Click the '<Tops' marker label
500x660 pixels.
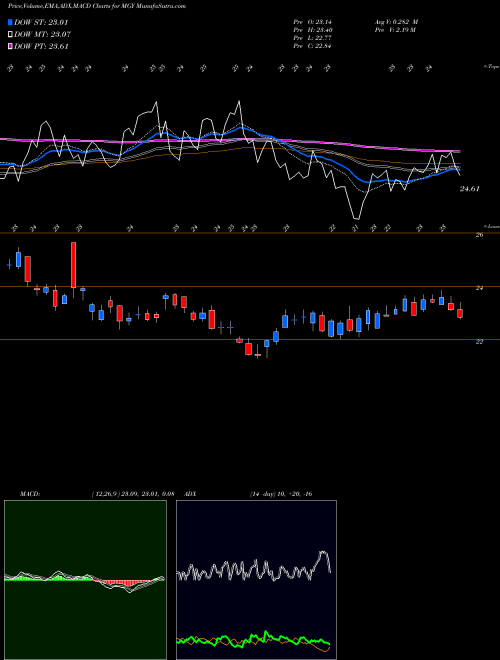coord(491,67)
